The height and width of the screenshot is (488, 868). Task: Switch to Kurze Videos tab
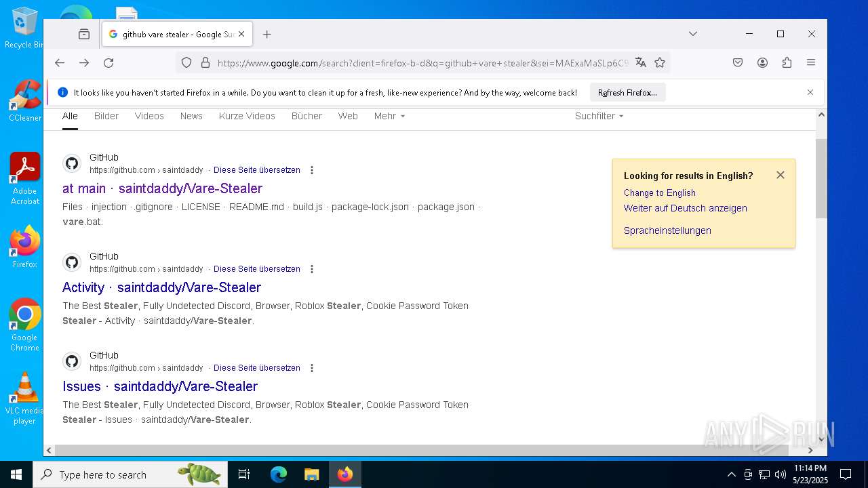pyautogui.click(x=247, y=117)
